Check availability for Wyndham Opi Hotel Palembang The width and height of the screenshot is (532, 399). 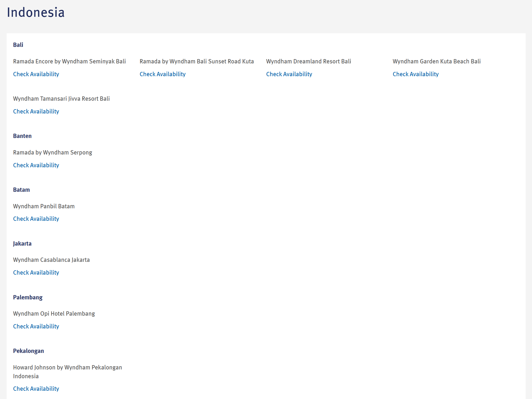(x=36, y=326)
